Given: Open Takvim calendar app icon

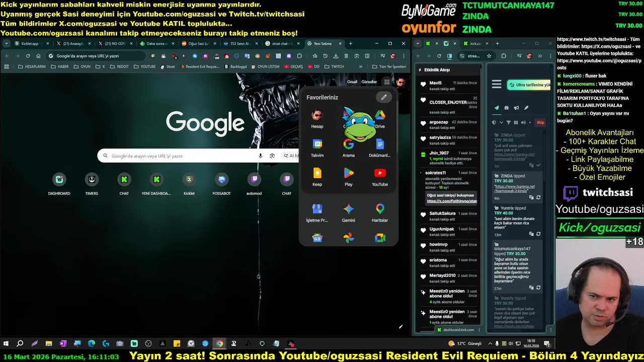Looking at the screenshot, I should pyautogui.click(x=317, y=148).
